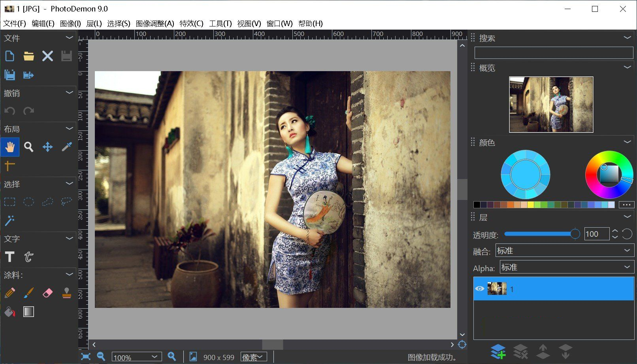The image size is (637, 364).
Task: Add a new layer
Action: (x=498, y=351)
